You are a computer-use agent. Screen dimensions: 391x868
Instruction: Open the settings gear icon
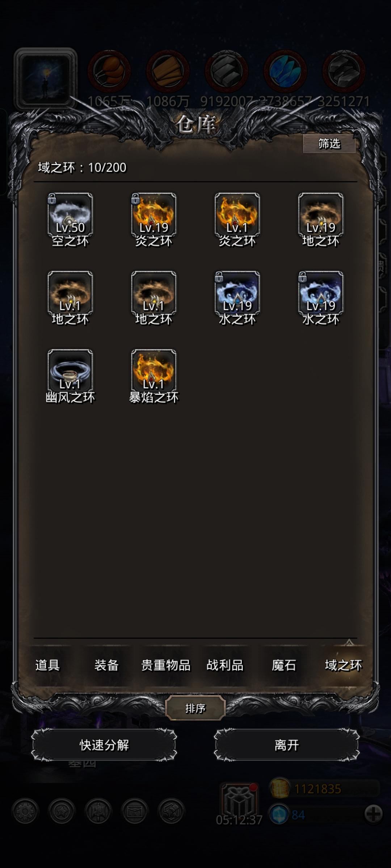(25, 811)
